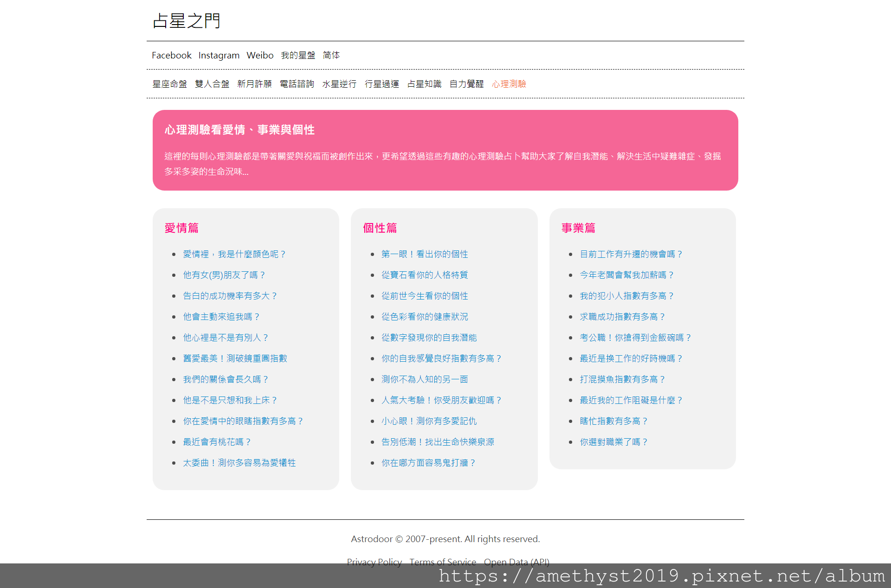Open quiz 目前工作有升遷的機會嗎？
This screenshot has width=891, height=588.
pos(632,254)
